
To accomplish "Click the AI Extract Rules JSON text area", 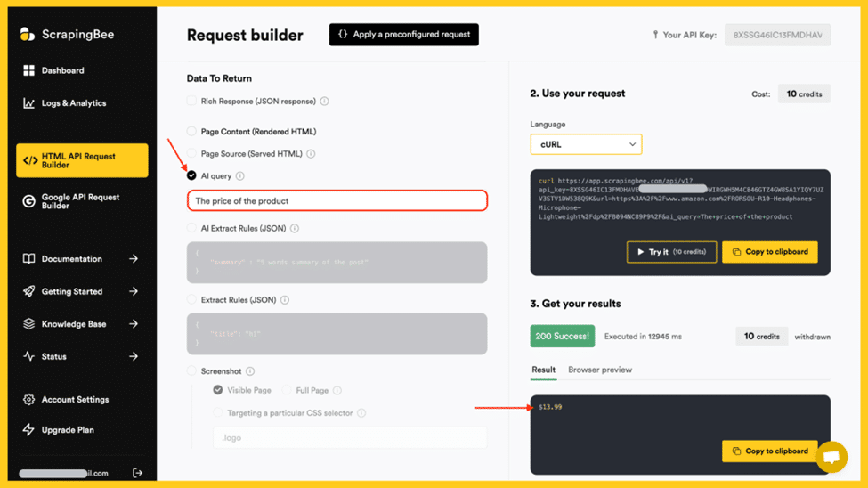I will pyautogui.click(x=337, y=263).
